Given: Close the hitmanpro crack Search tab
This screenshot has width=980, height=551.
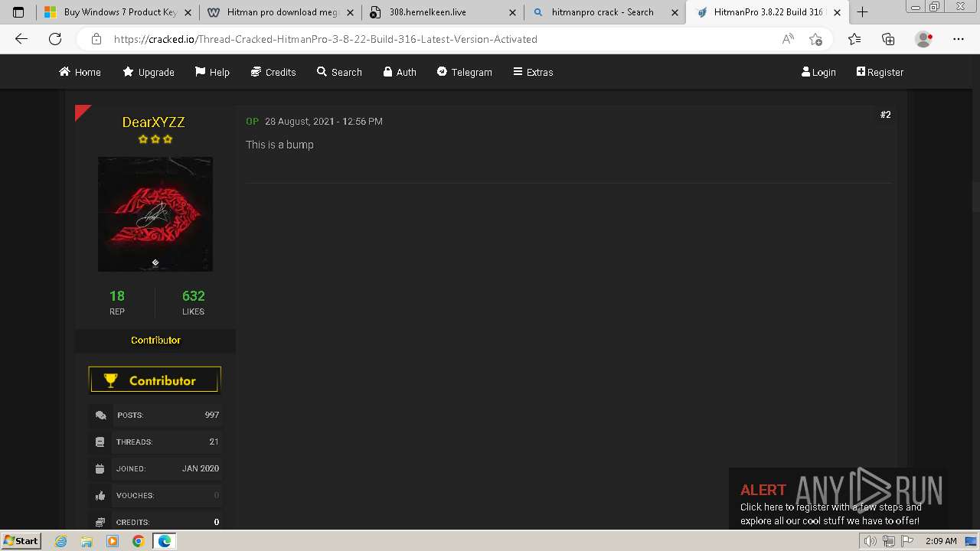Looking at the screenshot, I should coord(675,12).
